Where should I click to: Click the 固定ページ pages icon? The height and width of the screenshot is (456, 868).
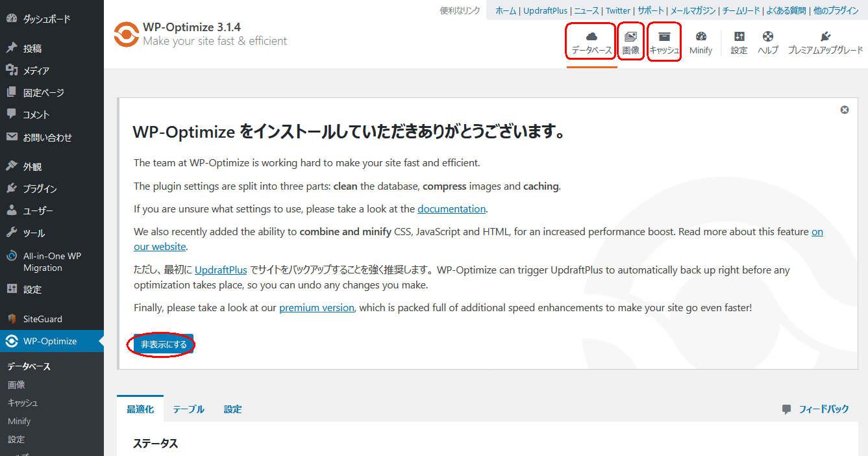12,92
